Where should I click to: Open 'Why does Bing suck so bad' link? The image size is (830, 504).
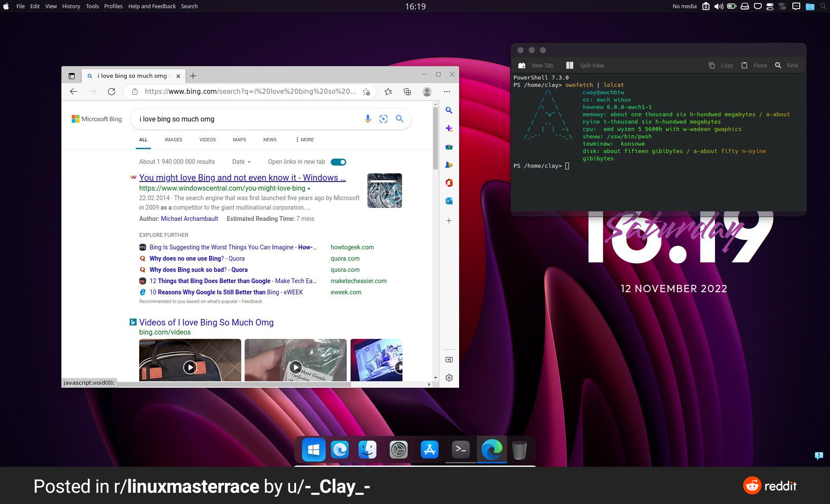click(x=198, y=270)
